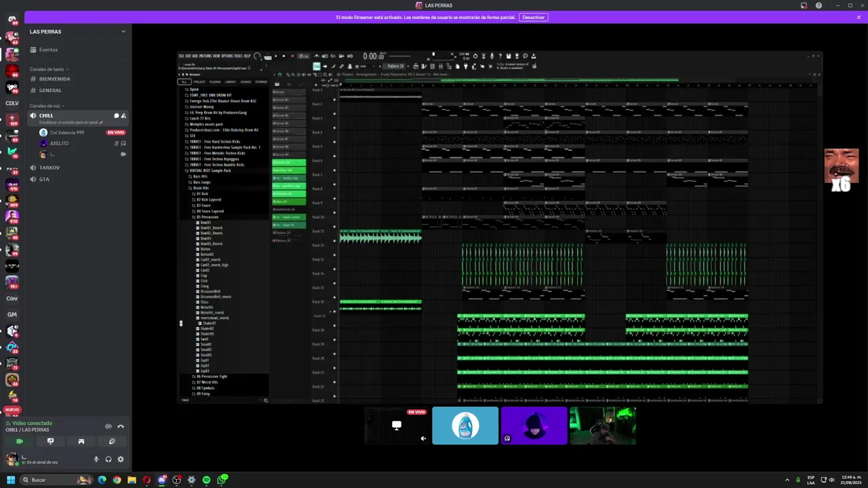Viewport: 868px width, 488px height.
Task: Open the soundboard panel icon
Action: tap(112, 441)
